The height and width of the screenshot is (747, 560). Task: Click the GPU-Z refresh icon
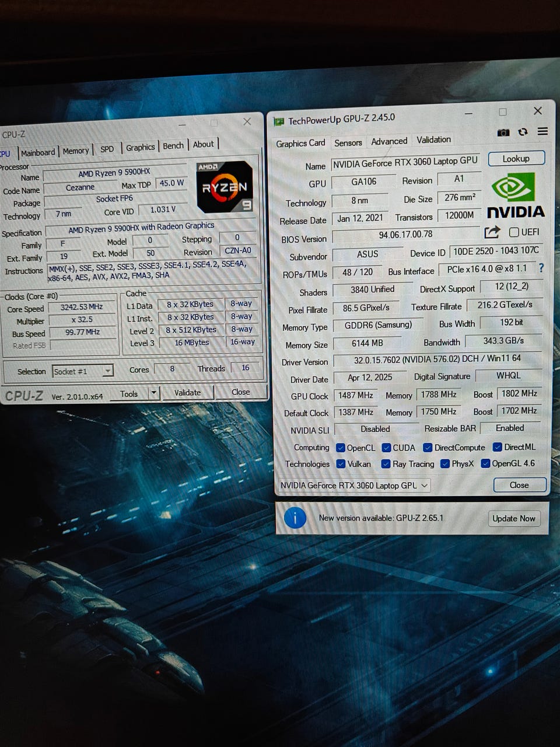(523, 132)
